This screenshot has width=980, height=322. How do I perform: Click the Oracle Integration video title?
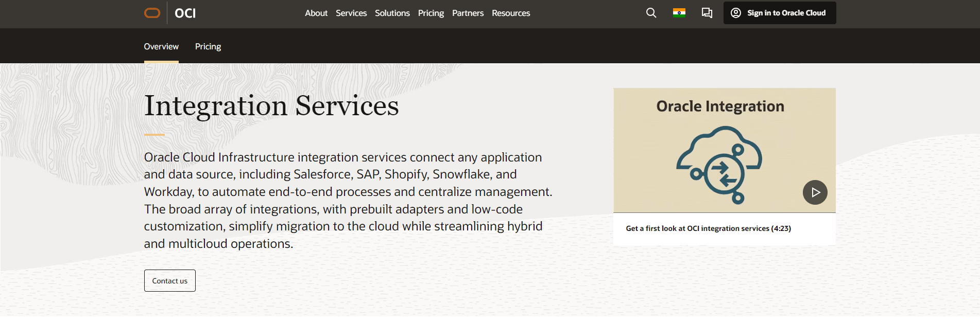click(x=720, y=106)
